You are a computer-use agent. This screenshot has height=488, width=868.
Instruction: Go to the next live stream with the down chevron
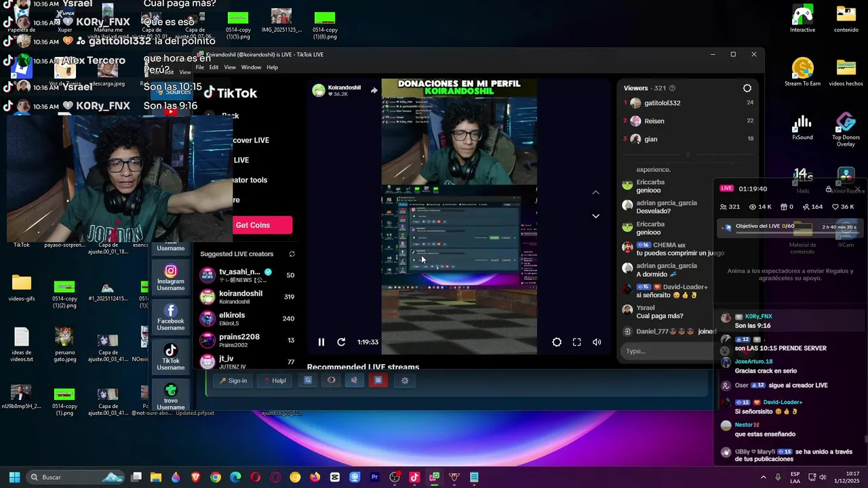point(595,216)
